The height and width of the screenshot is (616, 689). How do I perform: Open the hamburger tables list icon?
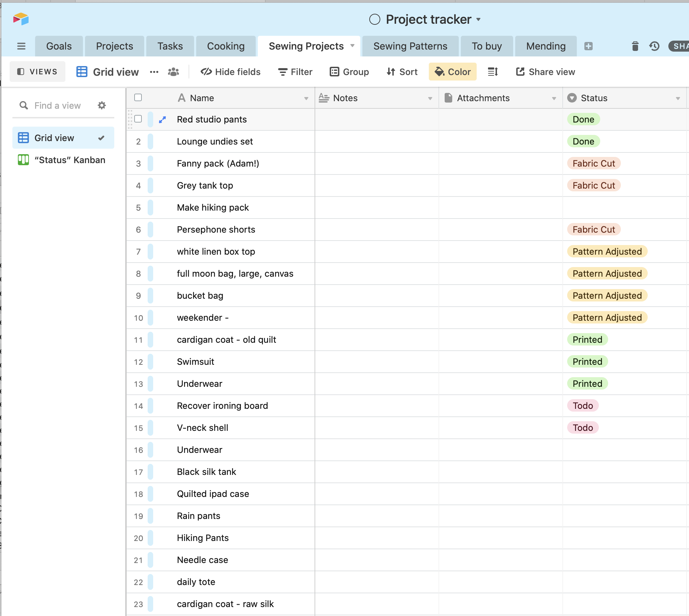pyautogui.click(x=21, y=46)
